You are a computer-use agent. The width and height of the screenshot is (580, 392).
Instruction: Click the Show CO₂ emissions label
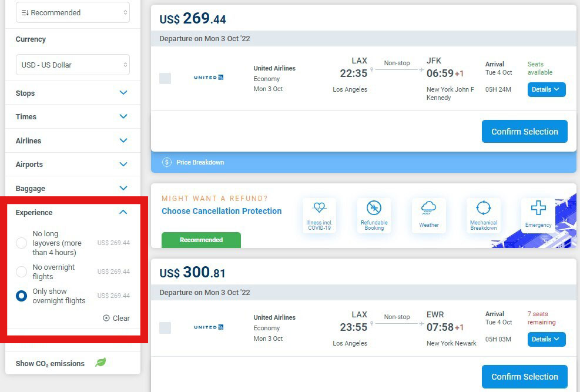click(50, 364)
